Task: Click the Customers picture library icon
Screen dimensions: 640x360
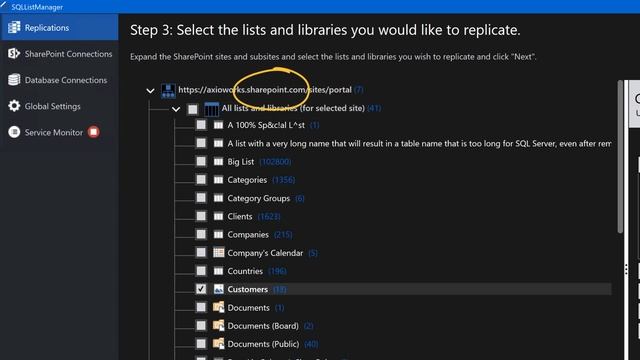Action: (218, 289)
